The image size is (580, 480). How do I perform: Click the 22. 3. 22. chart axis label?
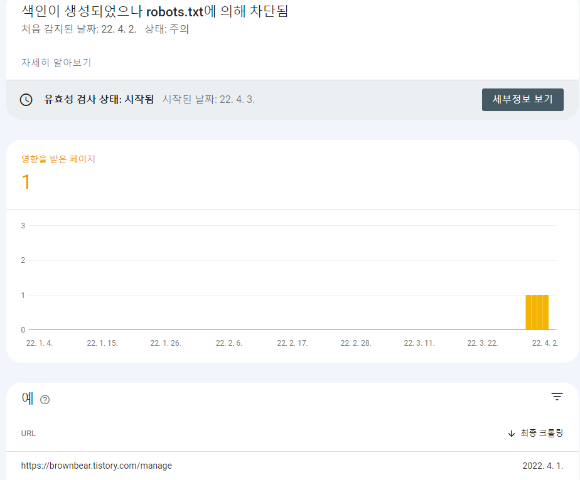tap(482, 343)
